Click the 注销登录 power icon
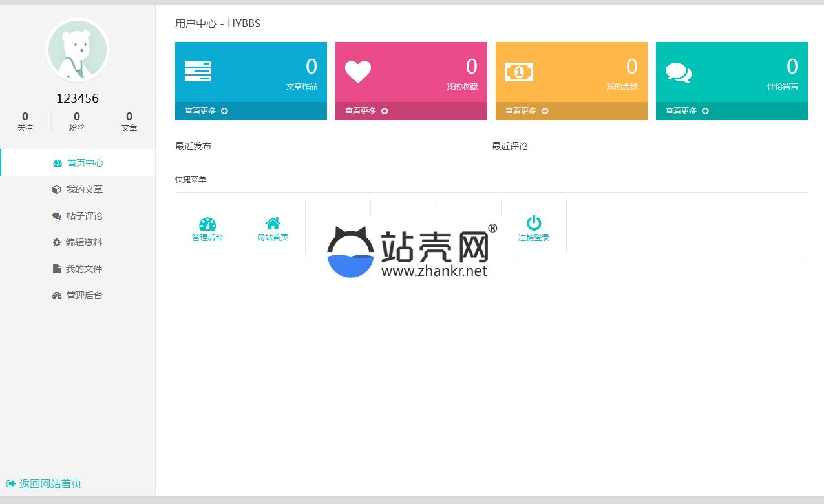824x504 pixels. tap(534, 223)
